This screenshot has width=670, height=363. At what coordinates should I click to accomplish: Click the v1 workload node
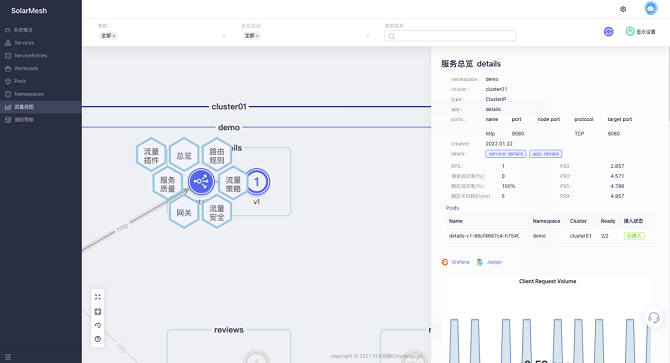(x=257, y=182)
